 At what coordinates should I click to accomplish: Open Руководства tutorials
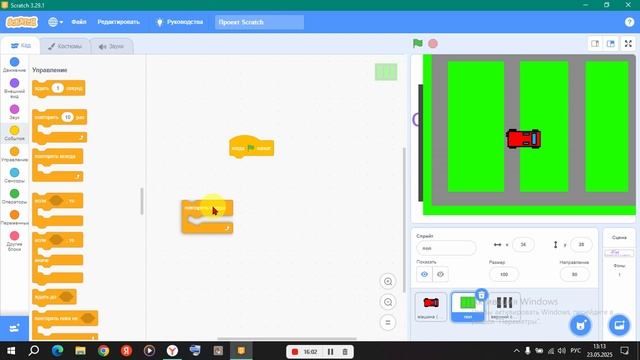coord(180,22)
